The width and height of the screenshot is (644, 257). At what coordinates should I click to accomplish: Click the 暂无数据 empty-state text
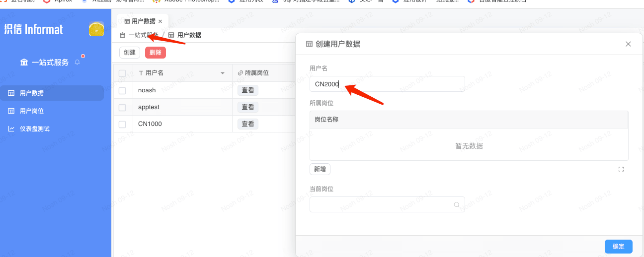469,146
